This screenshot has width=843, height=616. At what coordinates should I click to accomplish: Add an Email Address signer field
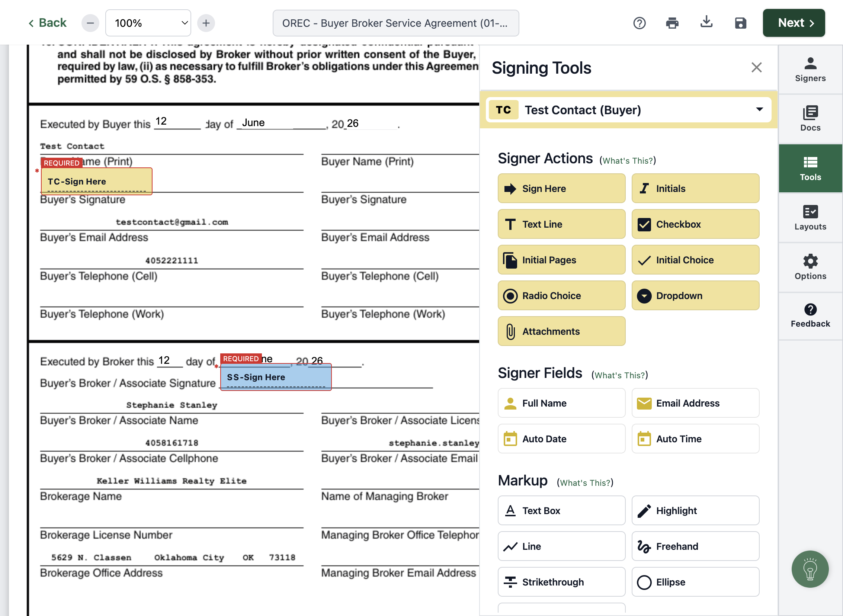(695, 403)
